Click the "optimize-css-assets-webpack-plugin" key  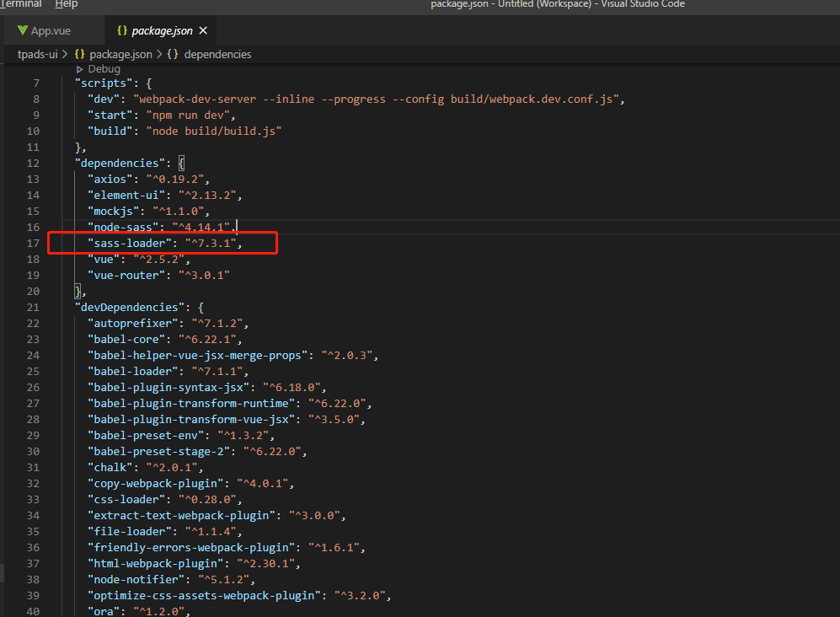tap(204, 596)
